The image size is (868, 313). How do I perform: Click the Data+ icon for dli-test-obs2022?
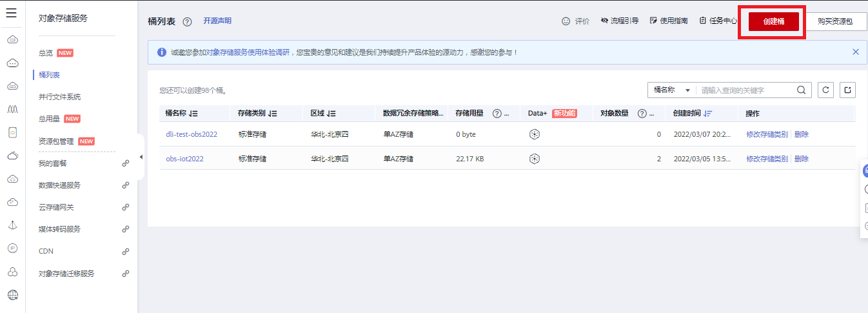534,134
